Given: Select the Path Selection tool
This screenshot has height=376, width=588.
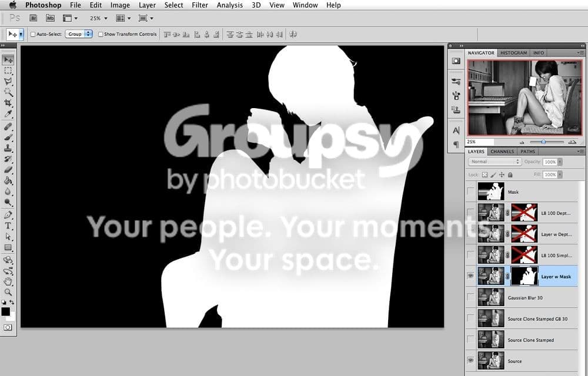Looking at the screenshot, I should click(8, 237).
